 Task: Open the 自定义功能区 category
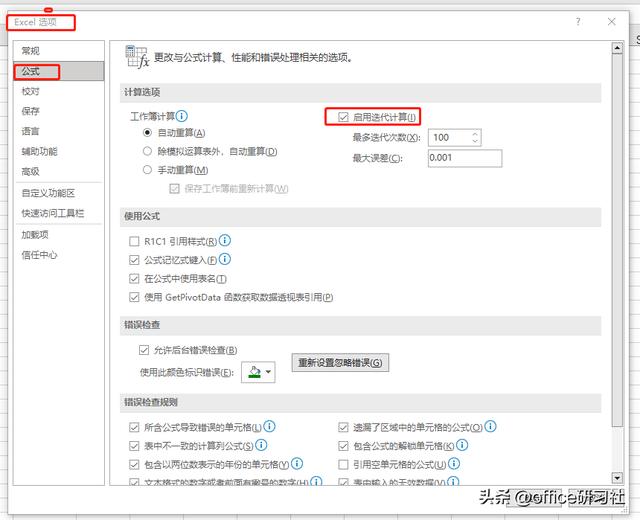58,193
